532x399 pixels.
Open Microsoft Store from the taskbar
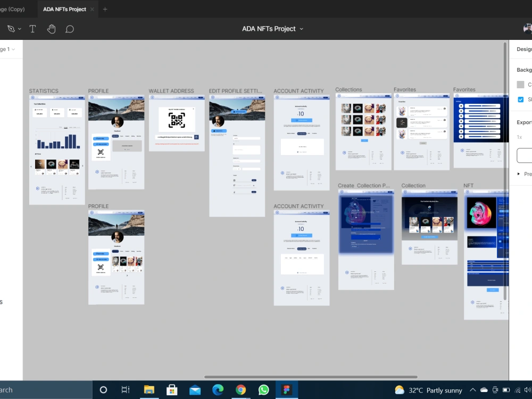172,390
